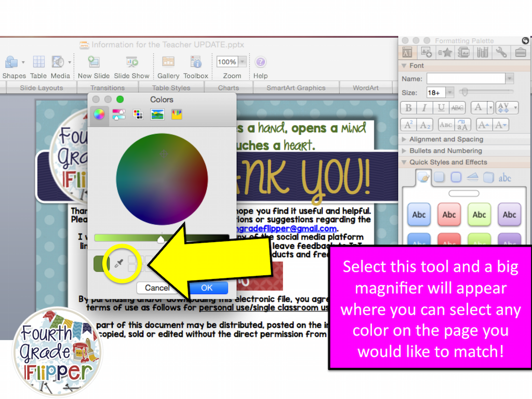Open Scrapbook in the Formatting Palette toolbar
Image resolution: width=532 pixels, height=399 pixels.
464,52
